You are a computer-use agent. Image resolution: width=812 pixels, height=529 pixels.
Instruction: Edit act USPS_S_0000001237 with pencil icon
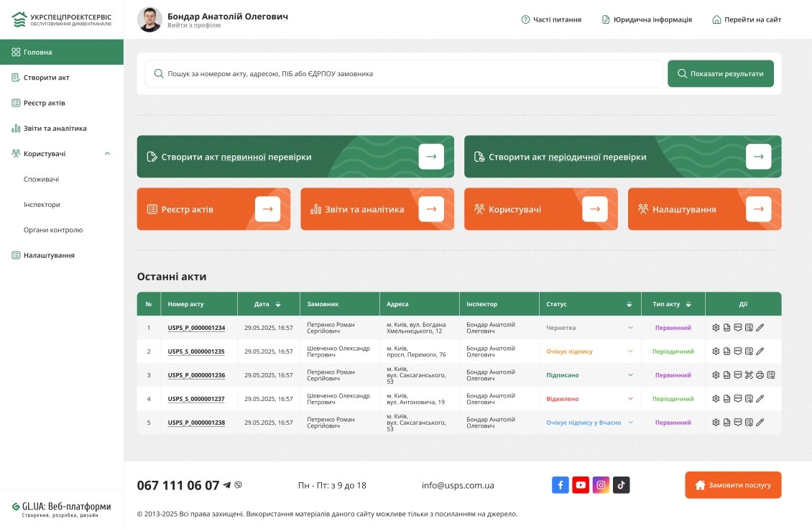pyautogui.click(x=760, y=399)
